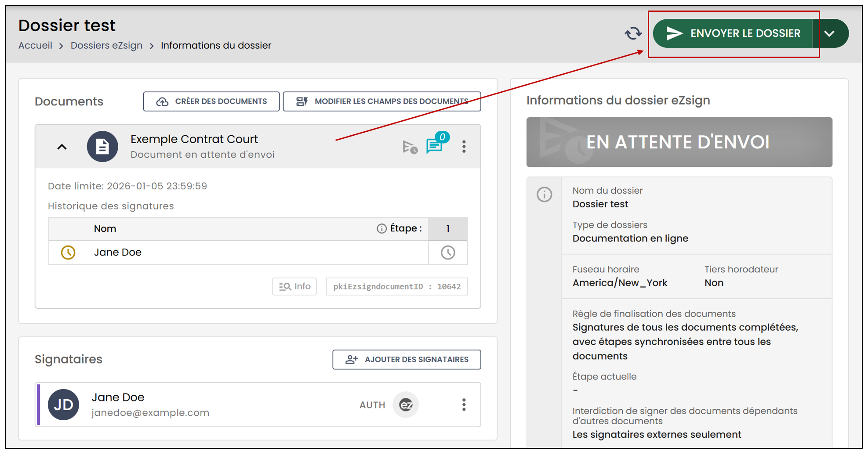Click the document file icon of Exemple Contrat Court
The height and width of the screenshot is (451, 868).
pos(102,147)
